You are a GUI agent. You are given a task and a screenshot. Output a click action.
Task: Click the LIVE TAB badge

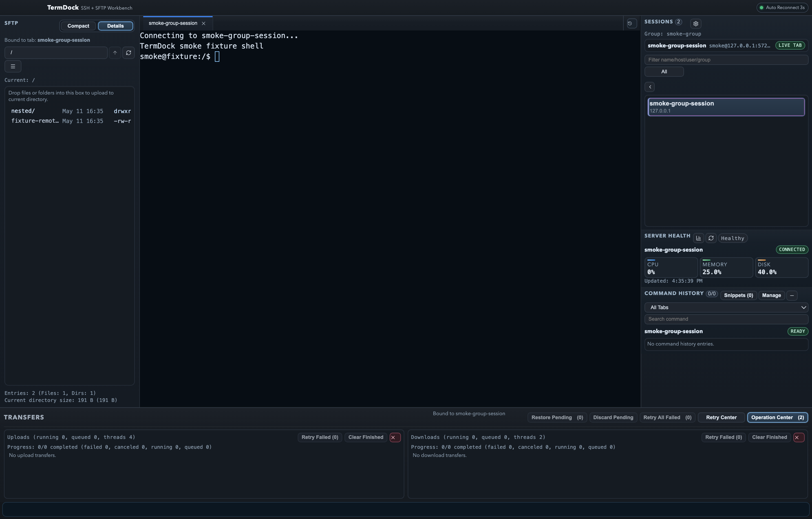tap(790, 46)
